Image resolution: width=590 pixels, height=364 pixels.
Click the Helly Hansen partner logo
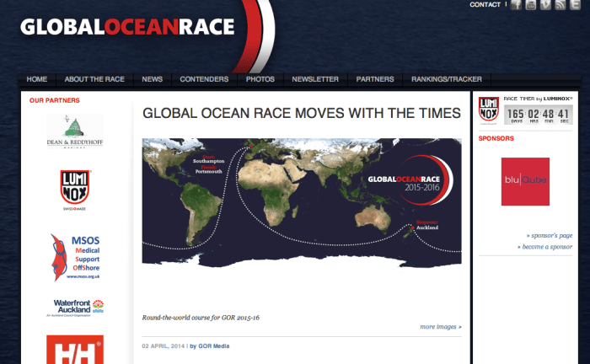[x=75, y=350]
